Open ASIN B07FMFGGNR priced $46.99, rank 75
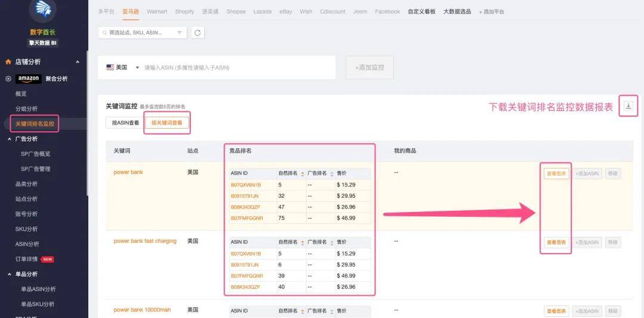The image size is (644, 318). click(x=247, y=218)
